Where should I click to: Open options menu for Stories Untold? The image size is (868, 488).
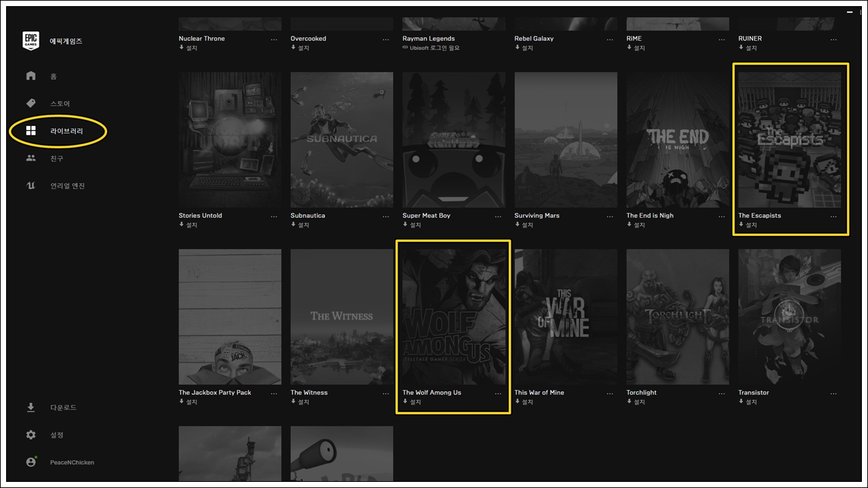[x=274, y=216]
